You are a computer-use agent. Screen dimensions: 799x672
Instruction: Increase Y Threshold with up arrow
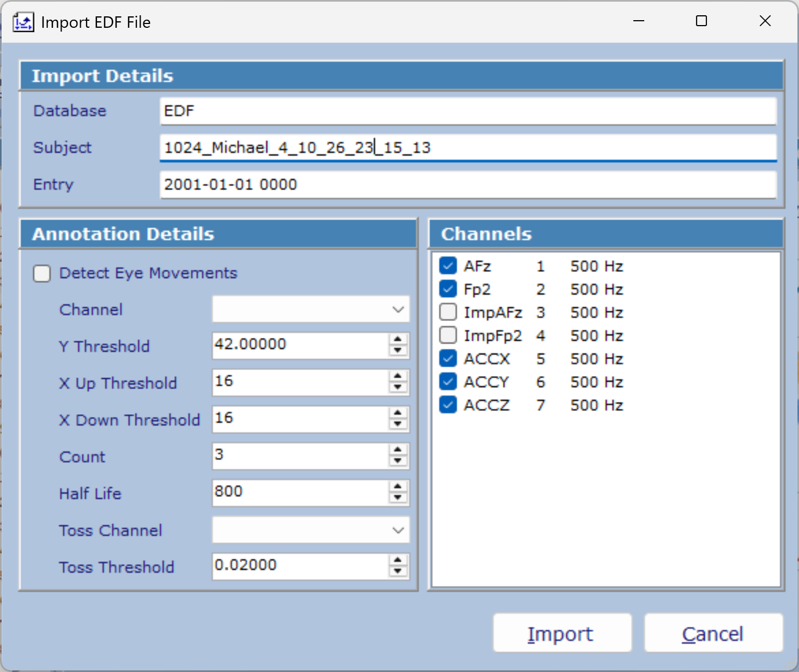tap(398, 340)
